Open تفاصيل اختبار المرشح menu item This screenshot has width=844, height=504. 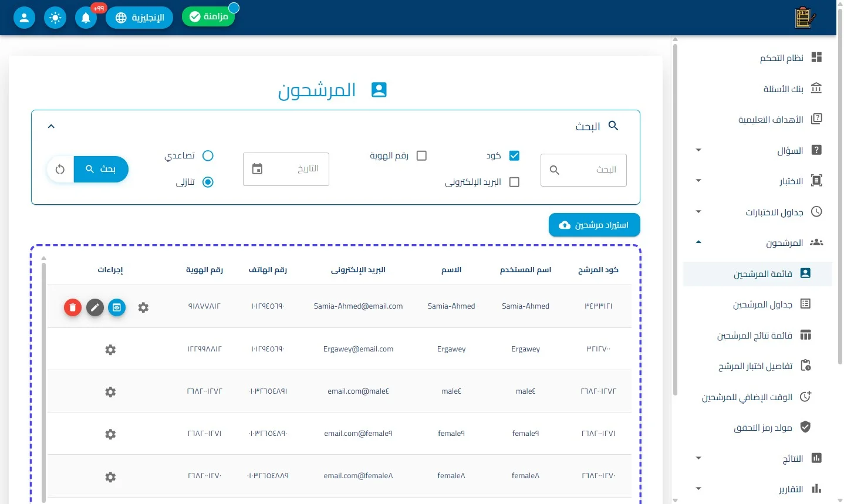[x=758, y=366]
